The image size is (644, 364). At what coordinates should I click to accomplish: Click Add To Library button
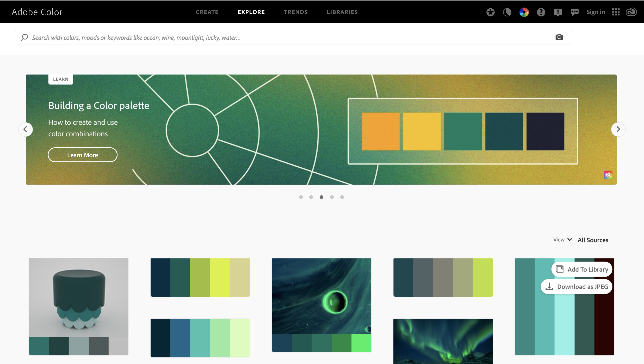(582, 269)
